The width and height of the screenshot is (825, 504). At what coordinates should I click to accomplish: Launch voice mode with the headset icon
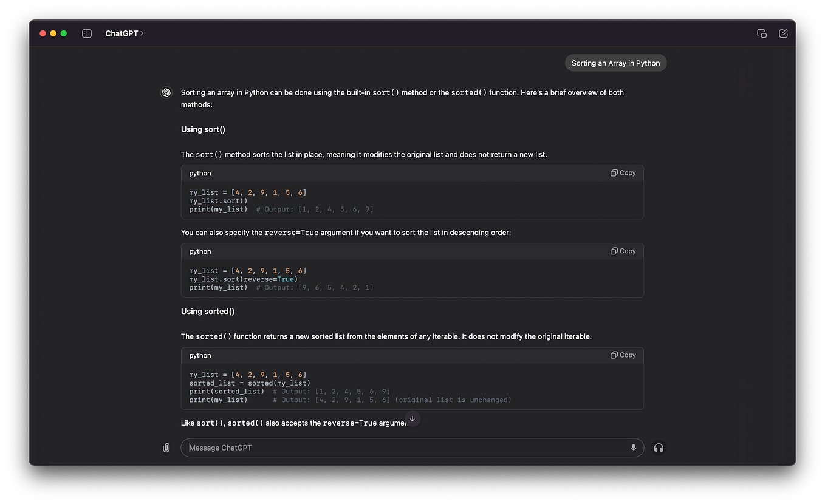(x=659, y=448)
